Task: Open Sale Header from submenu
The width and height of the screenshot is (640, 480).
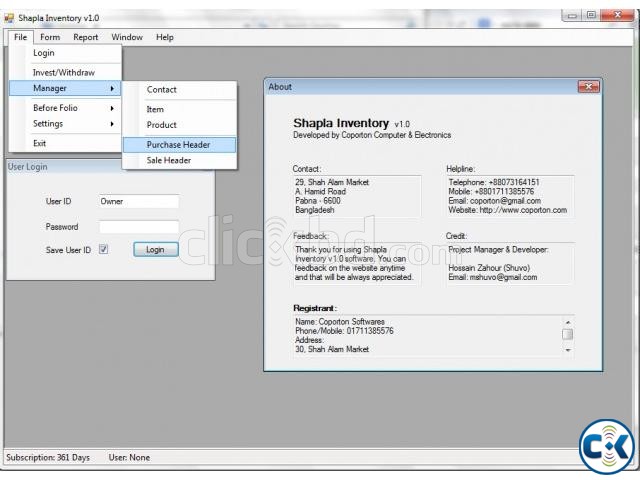Action: 180,160
